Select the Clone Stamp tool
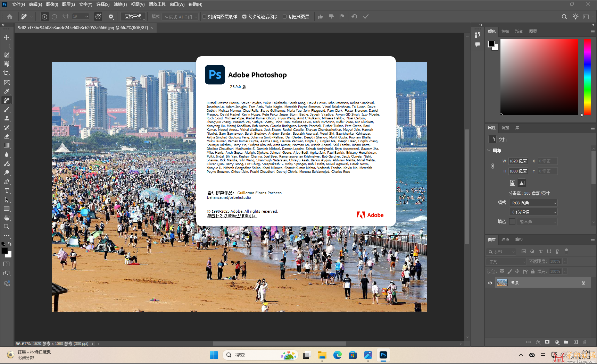Image resolution: width=597 pixels, height=364 pixels. click(7, 119)
